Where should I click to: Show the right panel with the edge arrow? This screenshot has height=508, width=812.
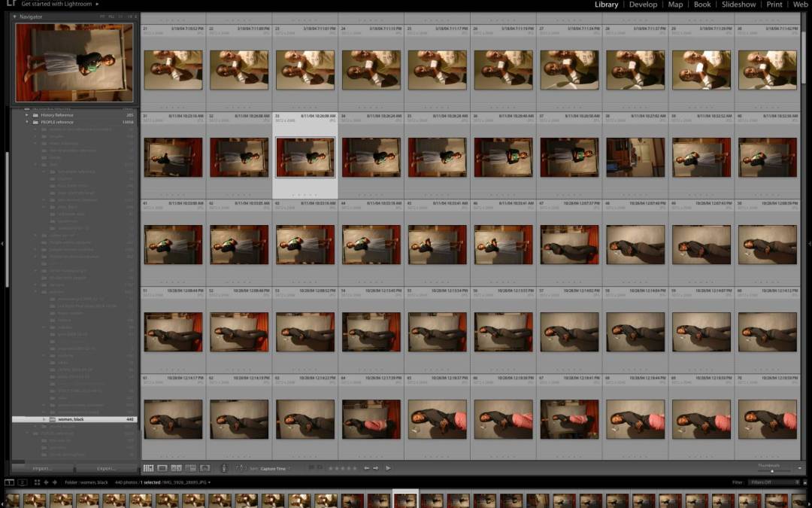tap(809, 244)
